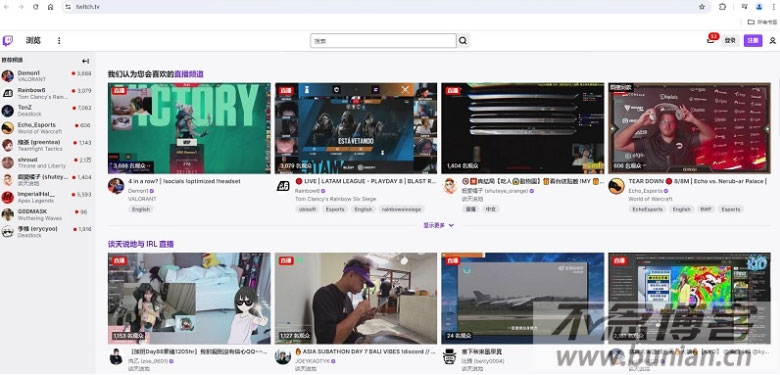Click the search magnifier button
Screen dimensions: 780x375
463,41
